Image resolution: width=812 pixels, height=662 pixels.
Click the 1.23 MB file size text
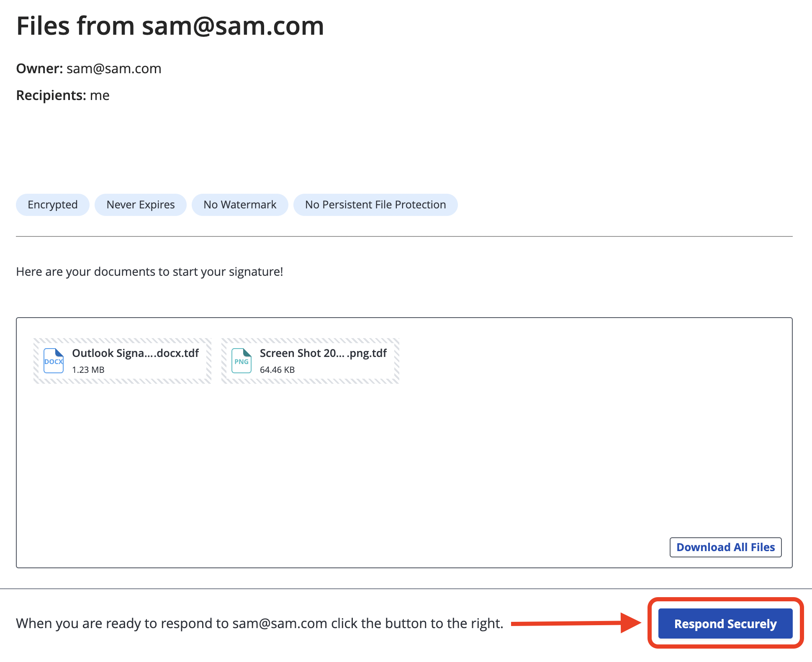click(88, 370)
